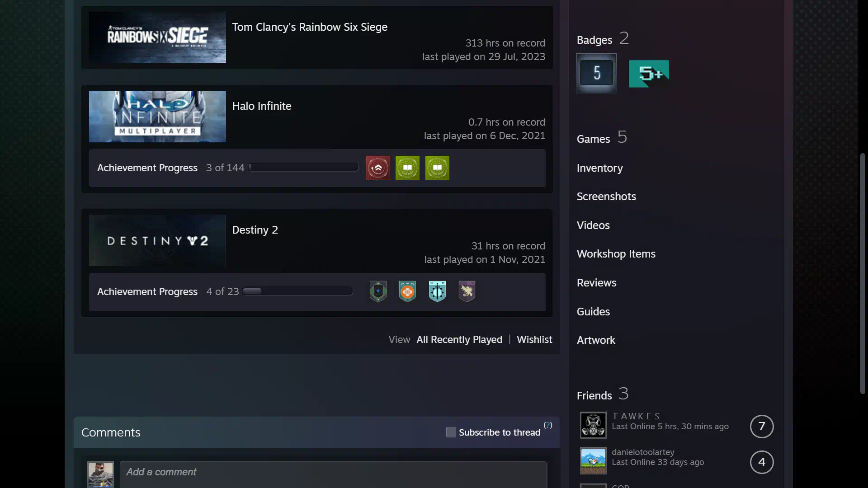Click 'last played on 6 Dec, 2021' text
The height and width of the screenshot is (488, 868).
click(x=485, y=136)
